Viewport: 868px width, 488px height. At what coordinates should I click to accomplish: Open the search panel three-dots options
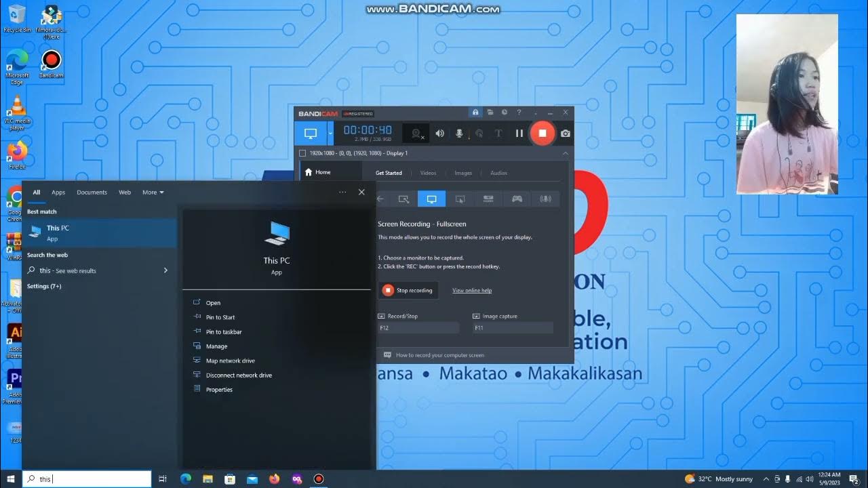pyautogui.click(x=342, y=192)
